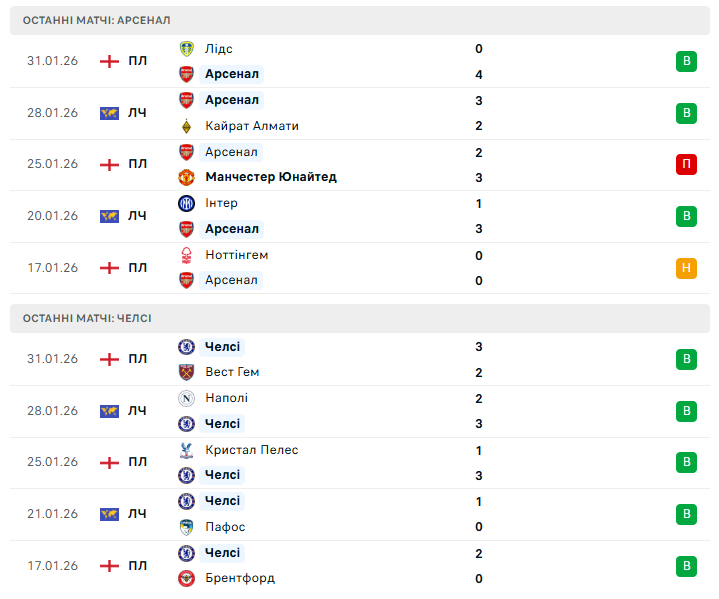This screenshot has width=719, height=599.
Task: Click the Leeds team crest icon
Action: click(x=186, y=49)
